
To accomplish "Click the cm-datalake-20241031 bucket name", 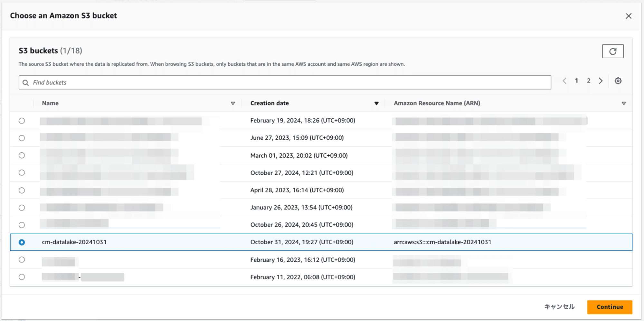I will click(x=74, y=242).
